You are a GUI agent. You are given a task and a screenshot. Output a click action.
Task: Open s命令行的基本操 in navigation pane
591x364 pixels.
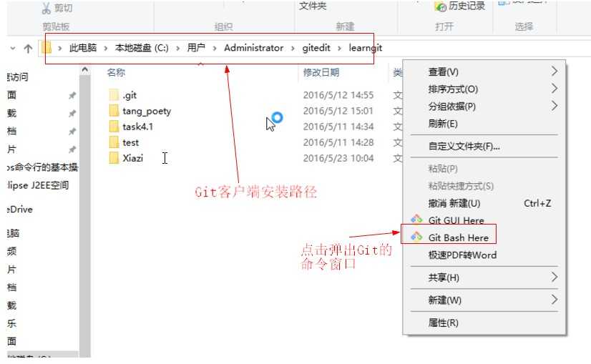(42, 167)
